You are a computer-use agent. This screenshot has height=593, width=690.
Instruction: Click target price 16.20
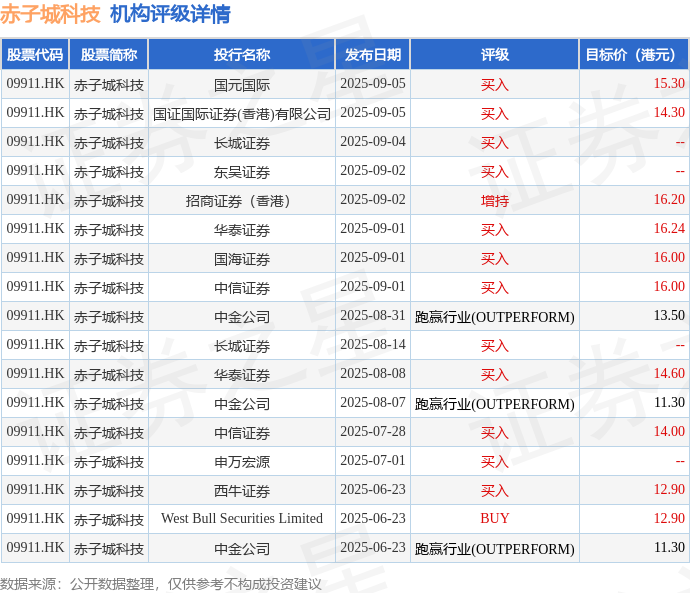pyautogui.click(x=669, y=199)
